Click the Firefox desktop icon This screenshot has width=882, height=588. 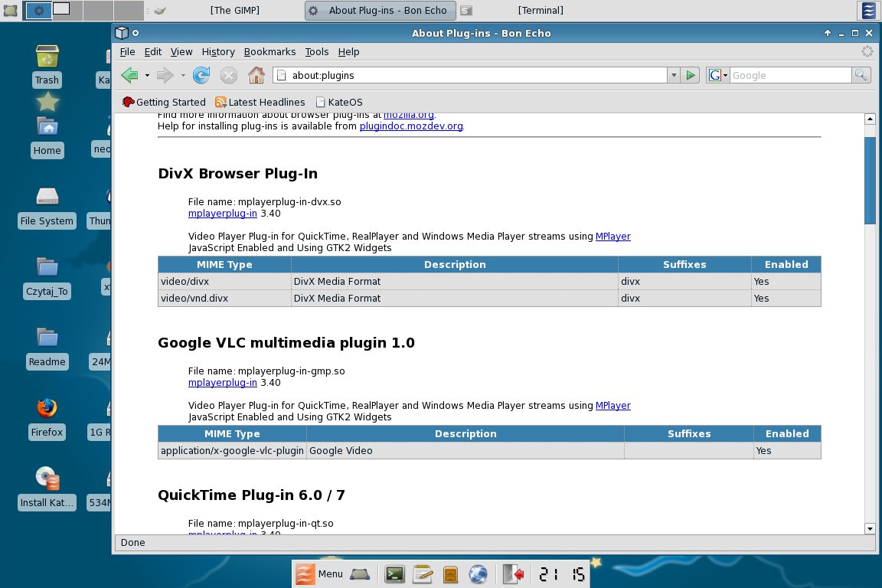tap(47, 419)
